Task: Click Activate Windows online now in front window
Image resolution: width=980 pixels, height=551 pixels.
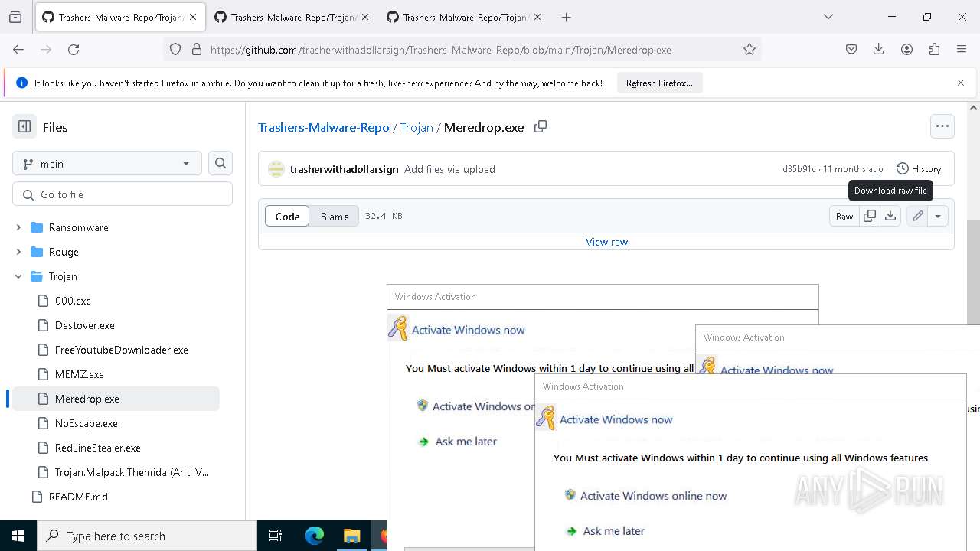Action: pos(653,496)
